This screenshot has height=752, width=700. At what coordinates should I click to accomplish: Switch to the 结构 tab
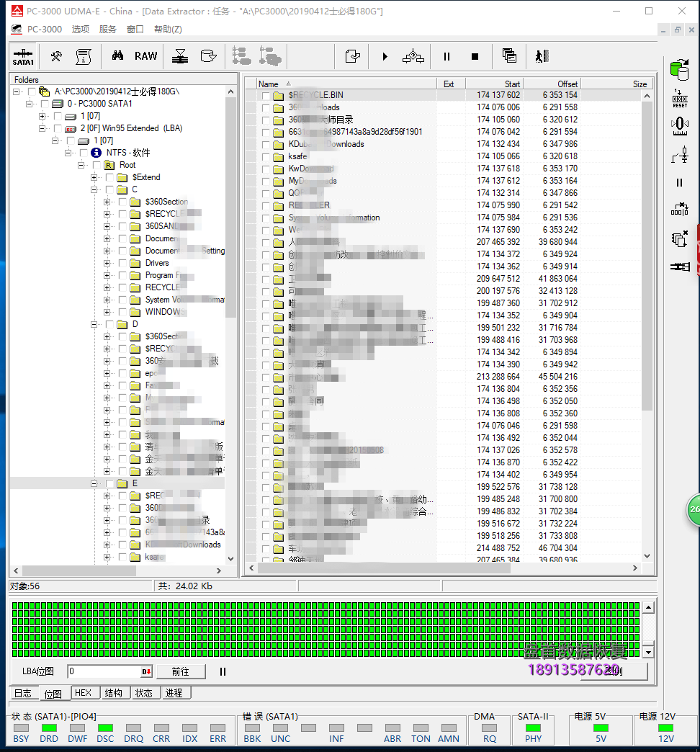click(114, 693)
